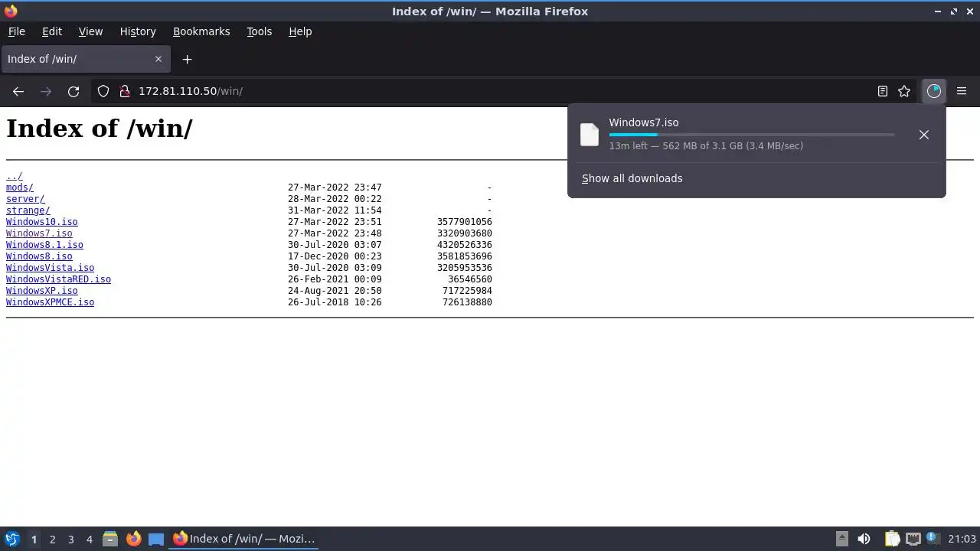
Task: Launch Firefox from taskbar quick launch
Action: coord(133,539)
